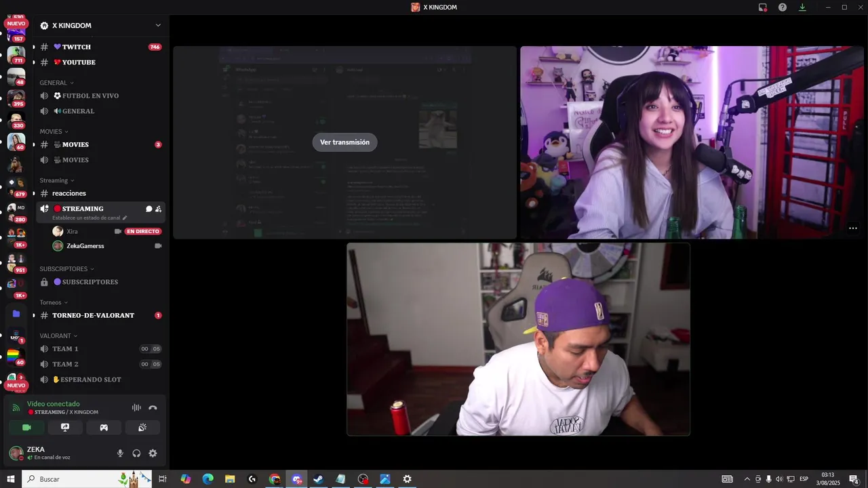The image size is (868, 488).
Task: Click the connection signal strength icon
Action: pos(16,407)
